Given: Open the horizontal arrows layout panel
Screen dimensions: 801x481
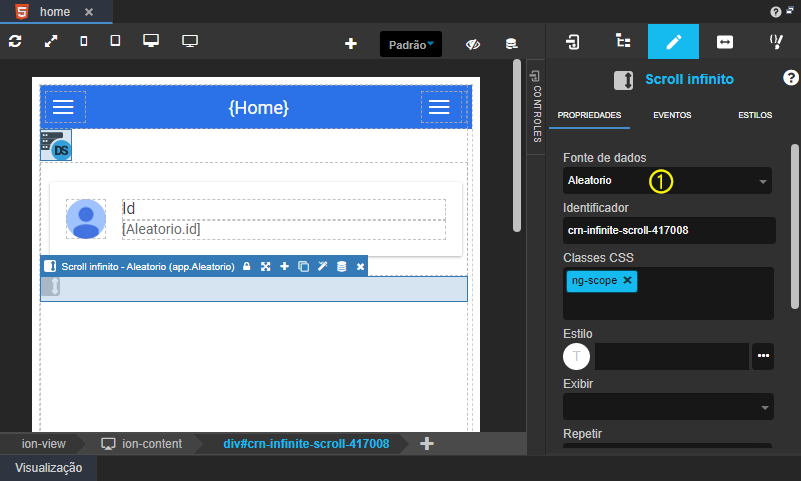Looking at the screenshot, I should click(724, 42).
